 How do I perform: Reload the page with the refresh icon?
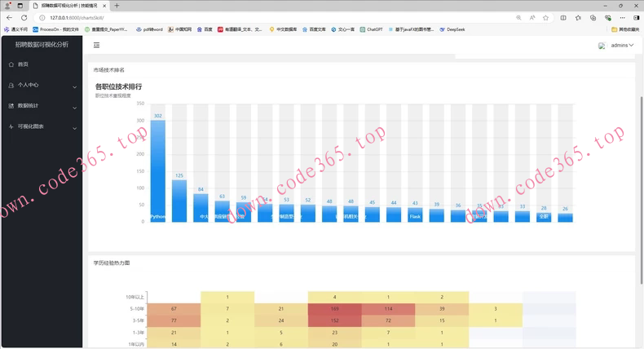click(x=24, y=17)
